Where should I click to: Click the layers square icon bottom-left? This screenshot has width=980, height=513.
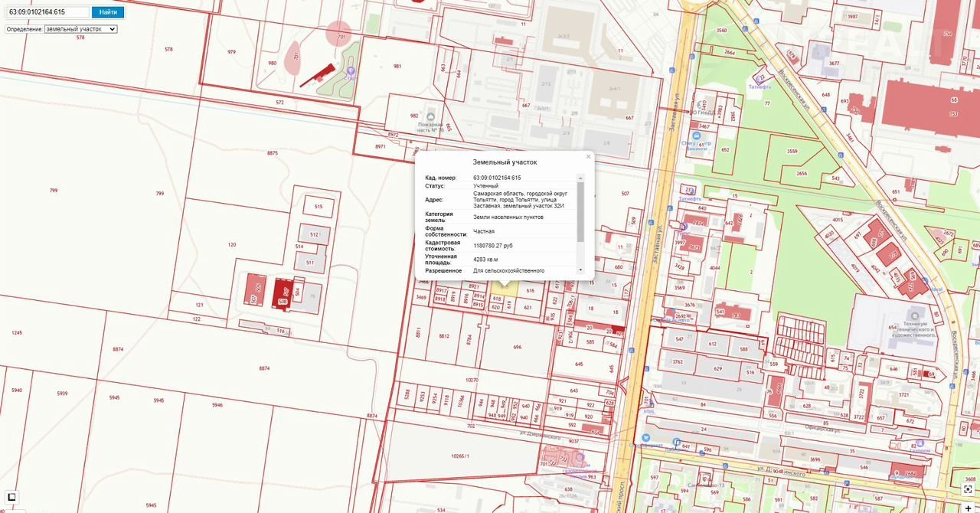11,497
